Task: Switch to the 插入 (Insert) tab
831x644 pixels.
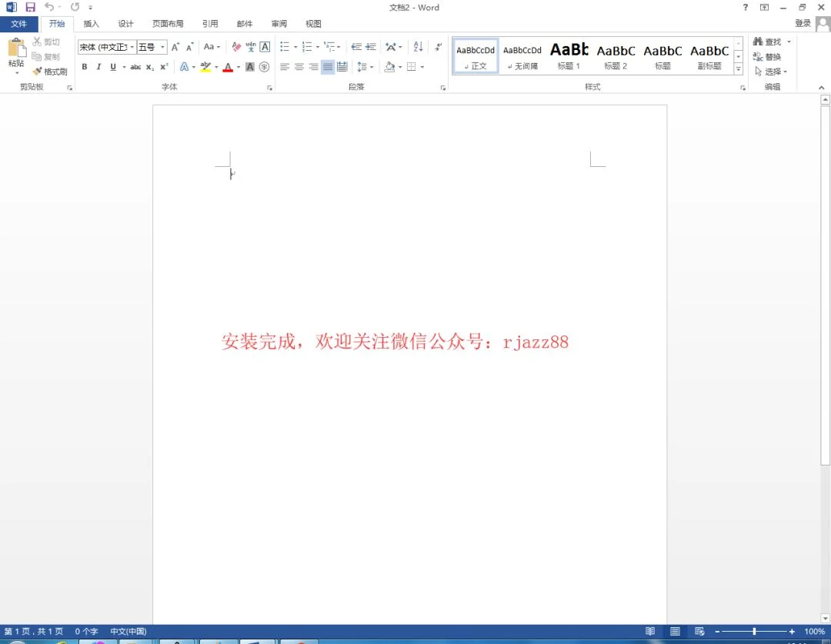Action: click(x=91, y=24)
